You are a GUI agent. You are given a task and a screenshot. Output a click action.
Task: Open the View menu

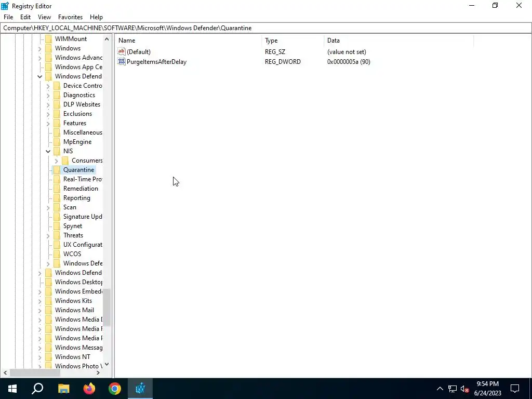click(x=44, y=17)
